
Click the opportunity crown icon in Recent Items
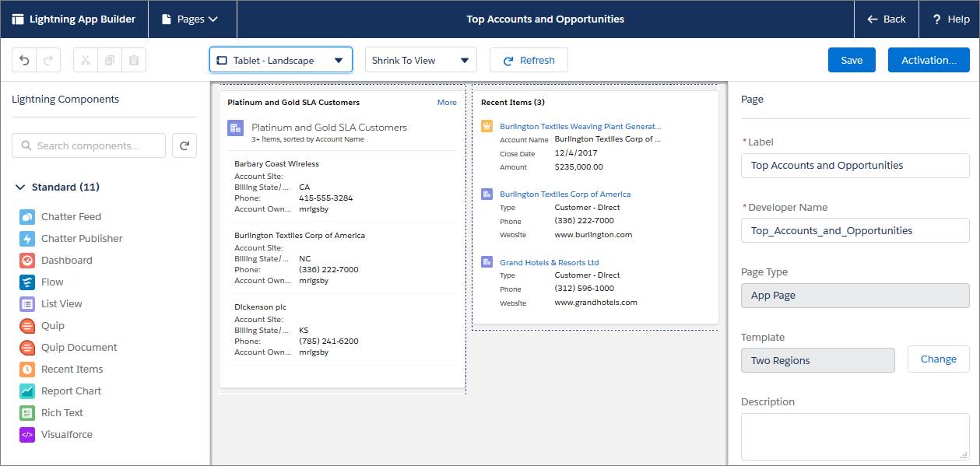pos(487,126)
